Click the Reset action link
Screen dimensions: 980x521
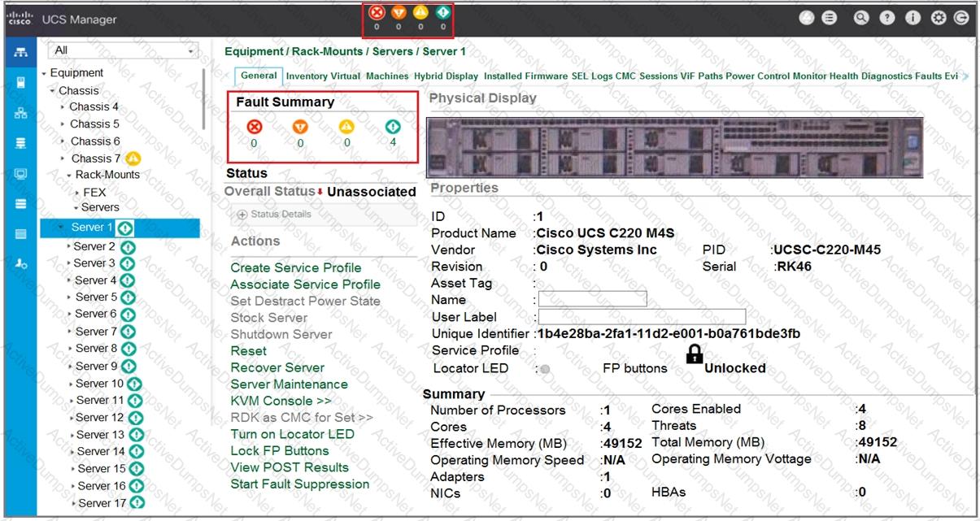(x=248, y=351)
